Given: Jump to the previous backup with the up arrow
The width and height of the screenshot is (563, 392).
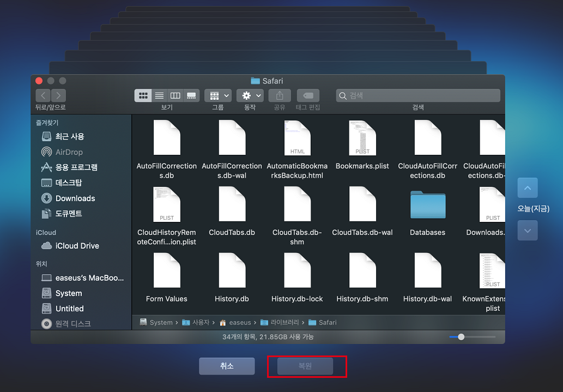Looking at the screenshot, I should coord(527,188).
